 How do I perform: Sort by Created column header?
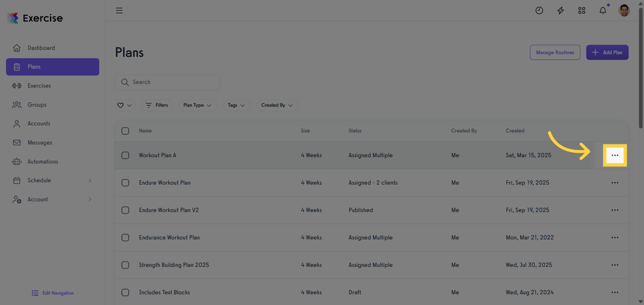(515, 131)
